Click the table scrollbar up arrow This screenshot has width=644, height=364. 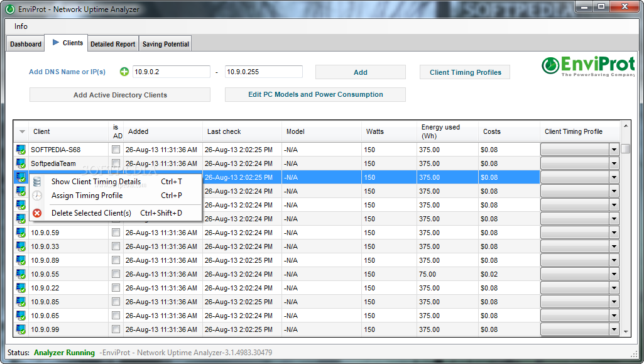tap(626, 126)
